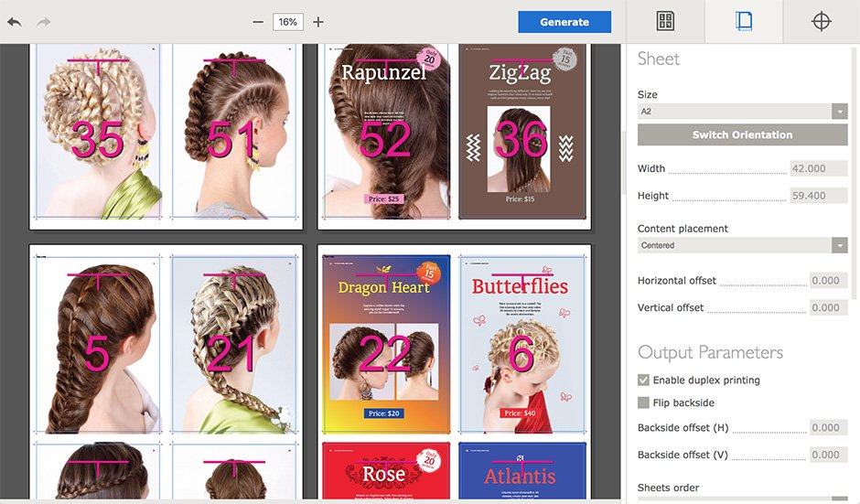This screenshot has width=860, height=504.
Task: Select the Rapunzel page 52 thumbnail
Action: coord(387,132)
